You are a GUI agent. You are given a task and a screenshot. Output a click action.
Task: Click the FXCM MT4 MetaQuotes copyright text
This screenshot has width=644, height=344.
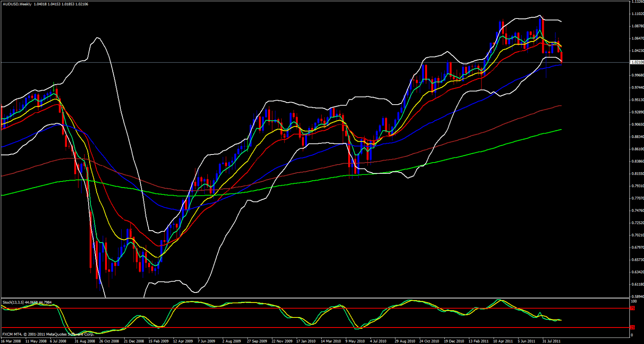[48, 334]
